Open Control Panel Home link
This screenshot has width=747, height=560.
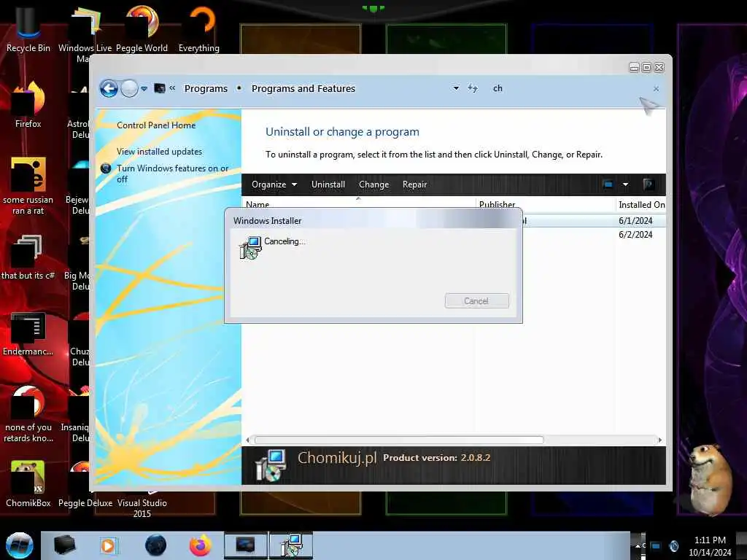pos(156,125)
